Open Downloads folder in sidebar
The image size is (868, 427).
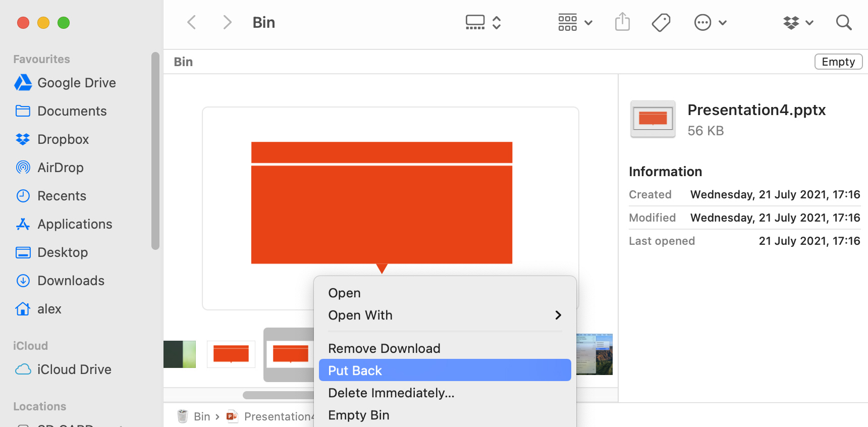71,281
